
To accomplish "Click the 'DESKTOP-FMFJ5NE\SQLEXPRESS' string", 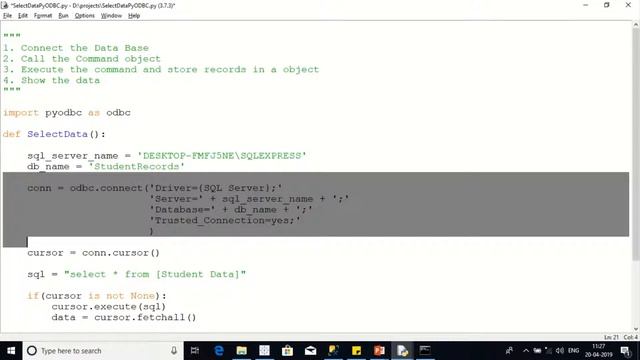I will coord(222,156).
